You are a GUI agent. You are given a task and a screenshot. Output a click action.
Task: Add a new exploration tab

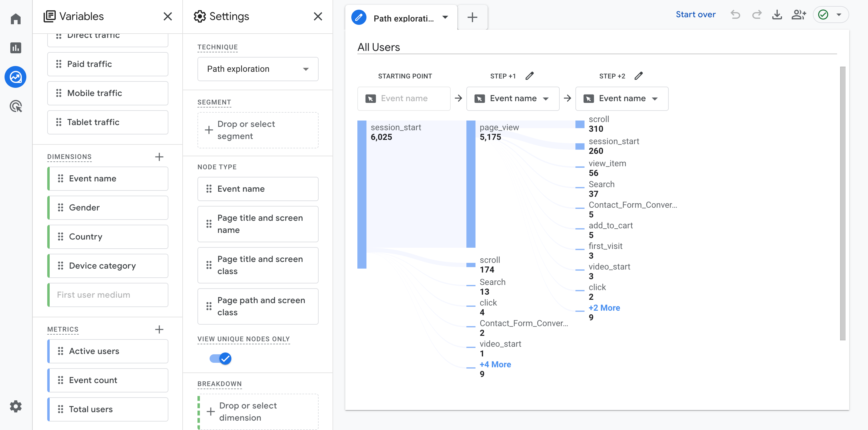(472, 18)
